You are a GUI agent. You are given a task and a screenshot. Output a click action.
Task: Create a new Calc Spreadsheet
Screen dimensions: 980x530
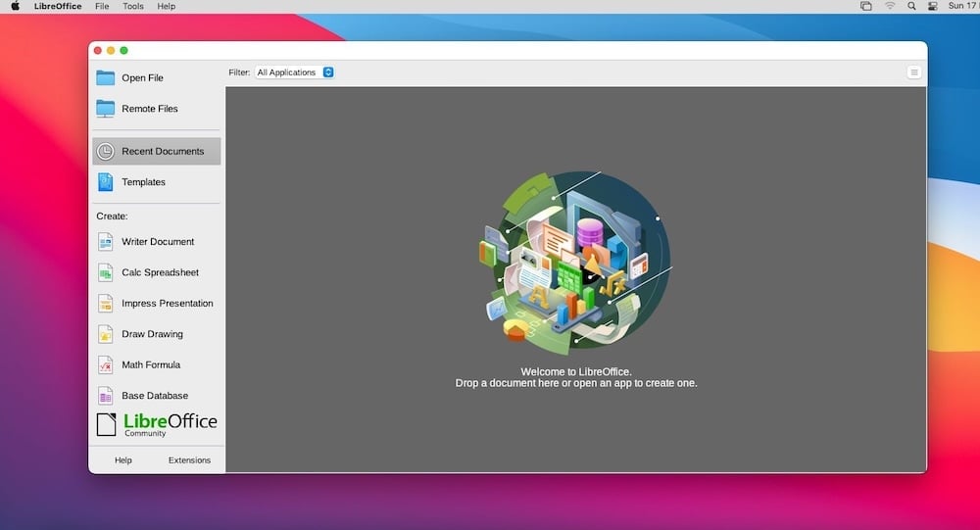point(156,272)
